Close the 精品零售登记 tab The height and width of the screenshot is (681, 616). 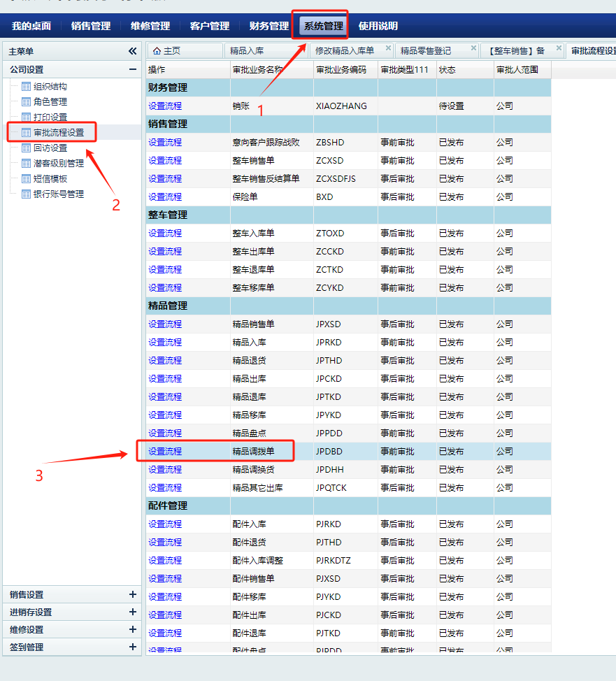pos(473,48)
